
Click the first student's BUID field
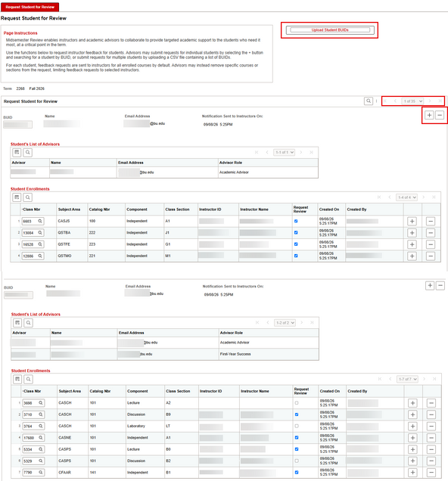[18, 125]
